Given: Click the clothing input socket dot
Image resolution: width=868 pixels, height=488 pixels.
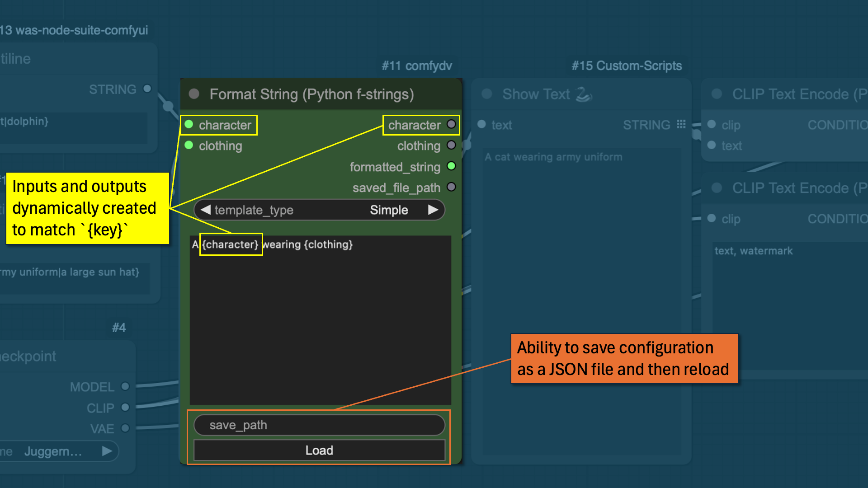Looking at the screenshot, I should click(189, 145).
